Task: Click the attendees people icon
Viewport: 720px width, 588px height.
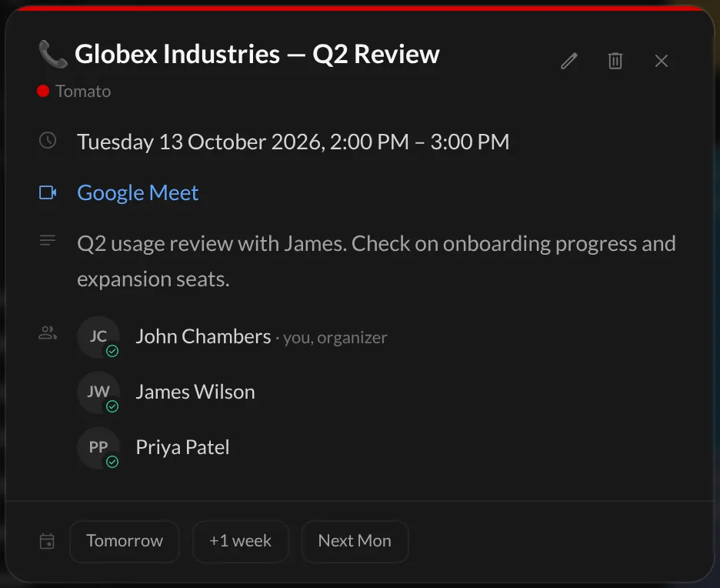Action: tap(48, 332)
